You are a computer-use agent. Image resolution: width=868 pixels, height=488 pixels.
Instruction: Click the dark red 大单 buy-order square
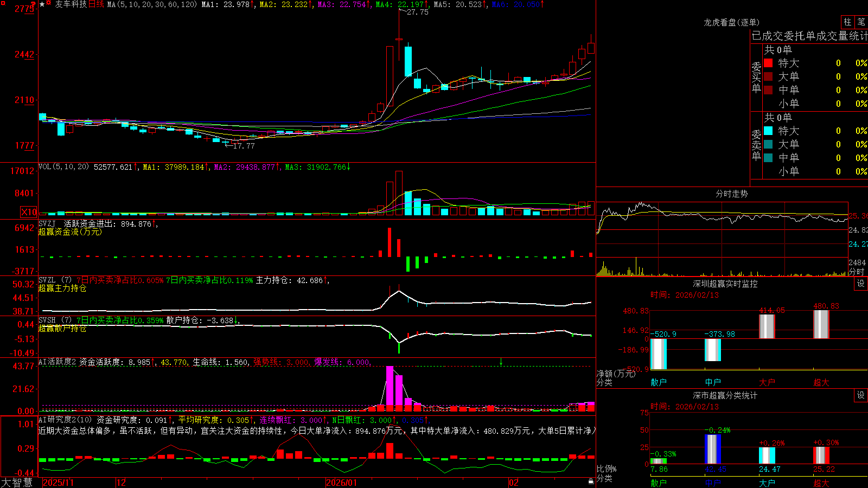[x=768, y=76]
